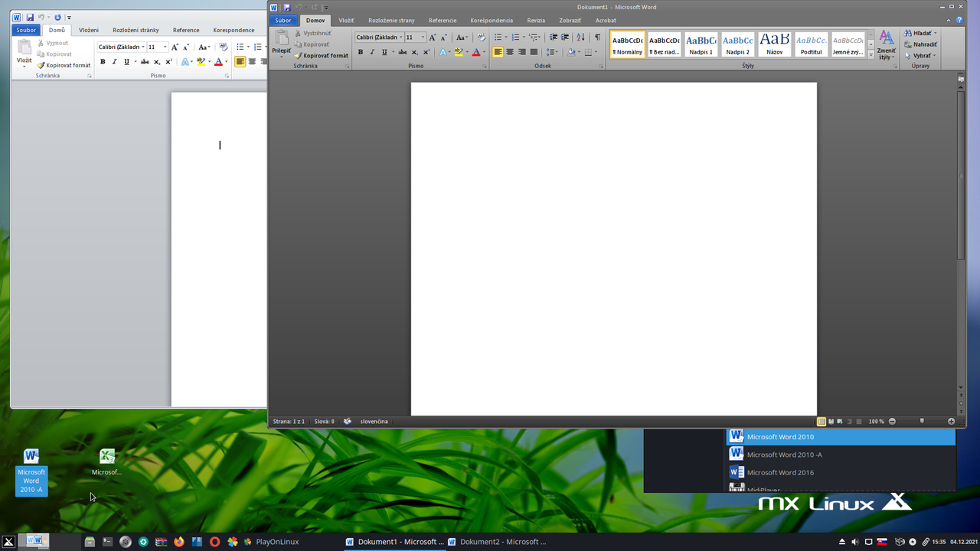Open font name dropdown in Dokument1 window
Image resolution: width=980 pixels, height=551 pixels.
pos(400,37)
